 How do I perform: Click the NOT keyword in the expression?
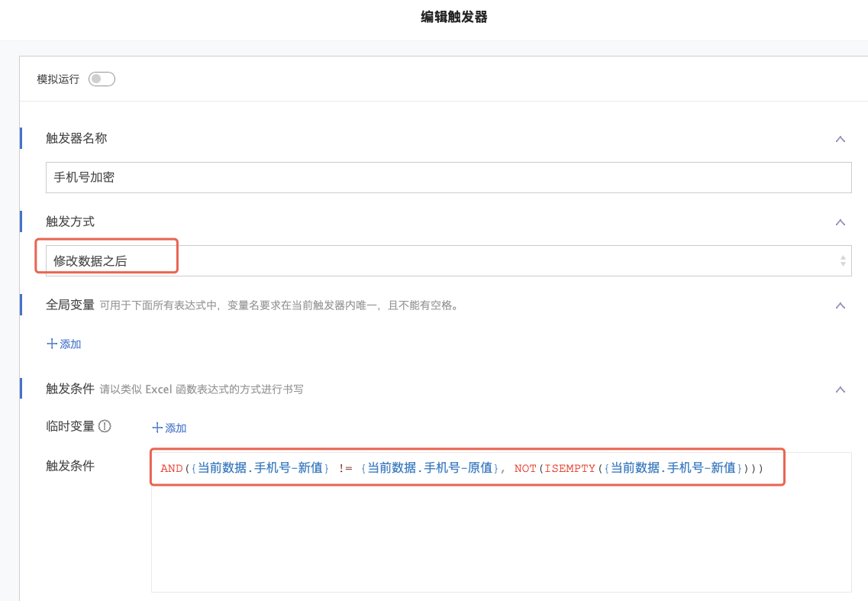(x=525, y=468)
